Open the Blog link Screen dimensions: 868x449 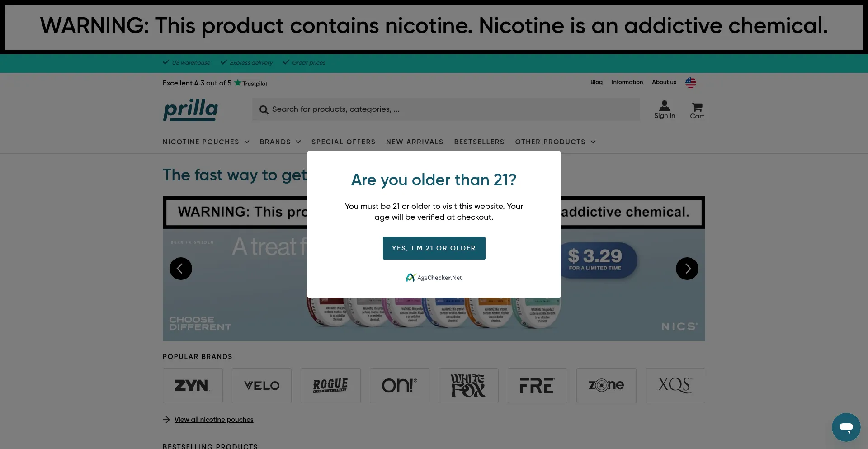click(596, 82)
